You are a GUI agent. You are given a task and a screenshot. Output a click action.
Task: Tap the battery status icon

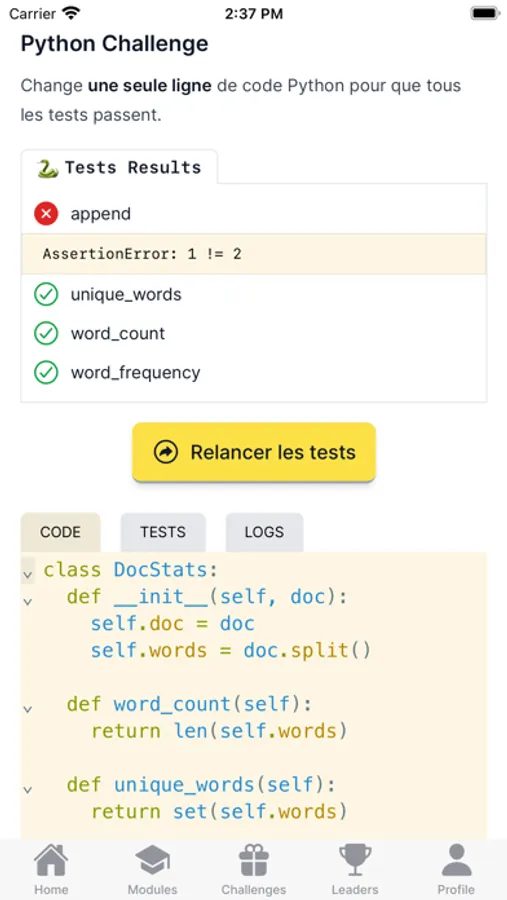[485, 13]
